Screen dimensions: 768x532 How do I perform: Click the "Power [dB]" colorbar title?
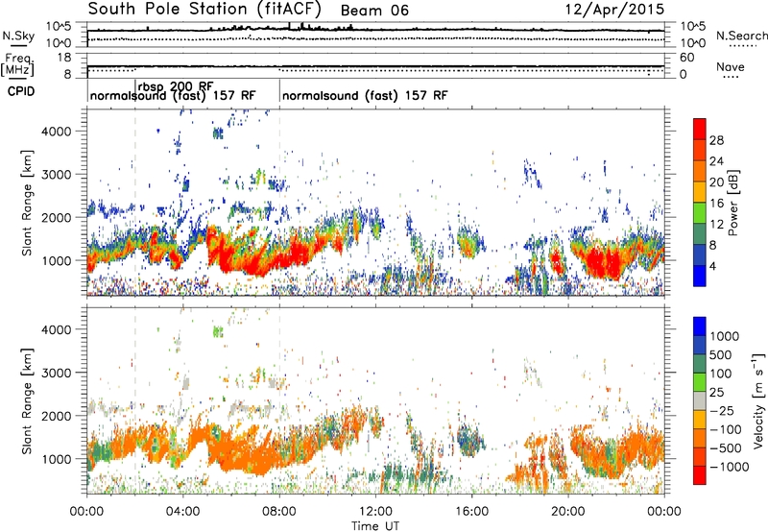click(x=732, y=203)
